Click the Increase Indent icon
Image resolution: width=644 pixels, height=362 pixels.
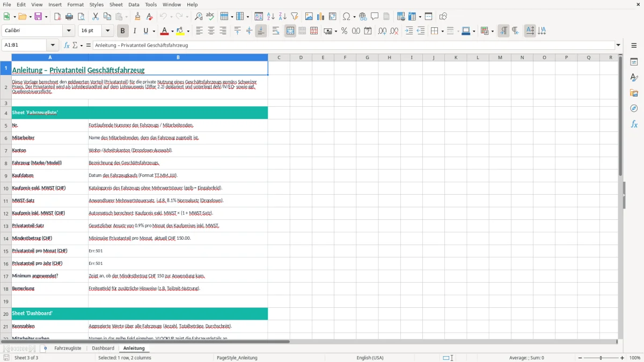[x=409, y=31]
